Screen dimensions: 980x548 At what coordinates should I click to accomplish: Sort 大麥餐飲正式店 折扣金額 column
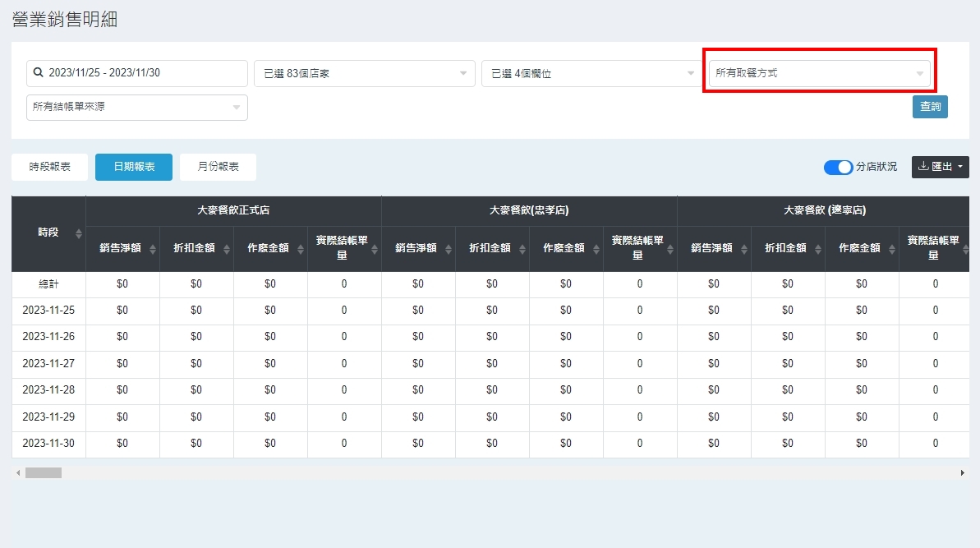[227, 249]
